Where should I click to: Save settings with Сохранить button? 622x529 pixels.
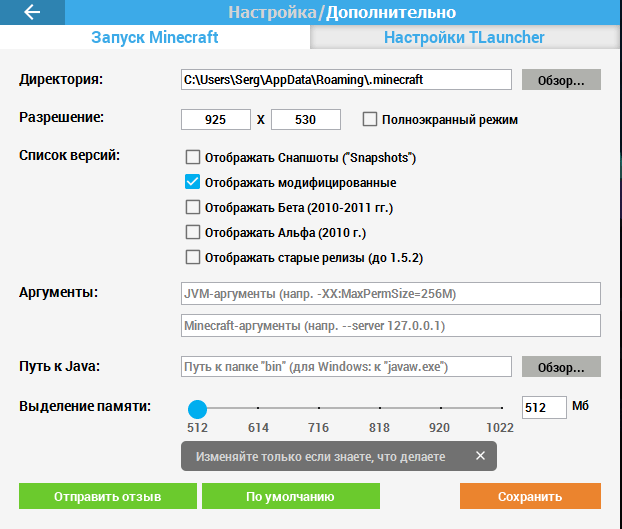point(530,496)
